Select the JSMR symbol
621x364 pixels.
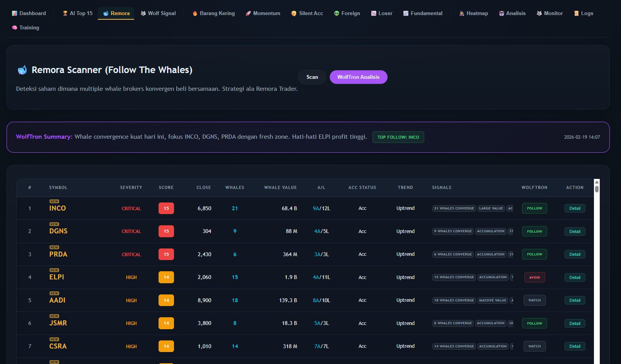(x=58, y=323)
